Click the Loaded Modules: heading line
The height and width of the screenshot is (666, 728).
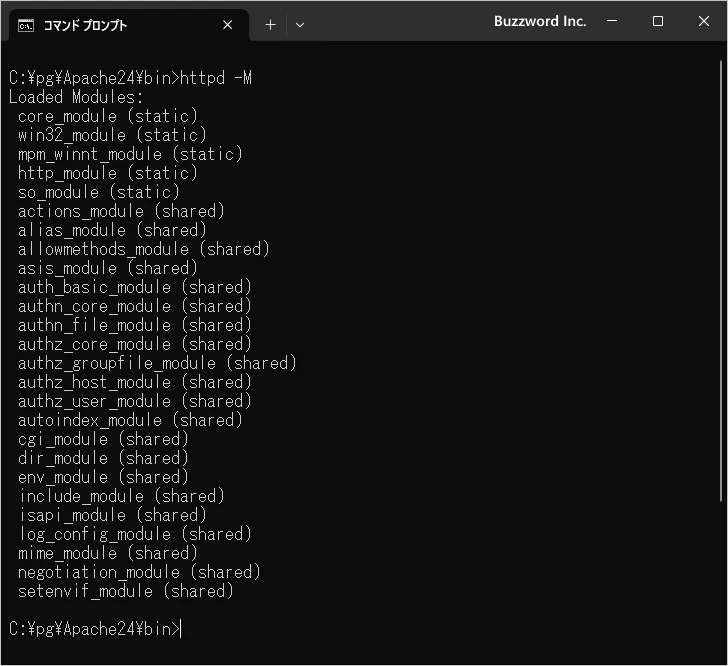tap(76, 97)
